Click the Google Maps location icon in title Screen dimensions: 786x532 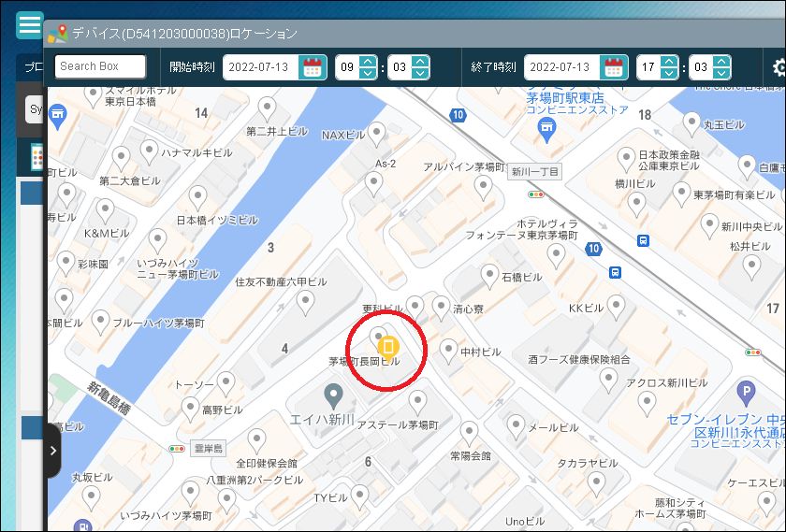(x=58, y=34)
